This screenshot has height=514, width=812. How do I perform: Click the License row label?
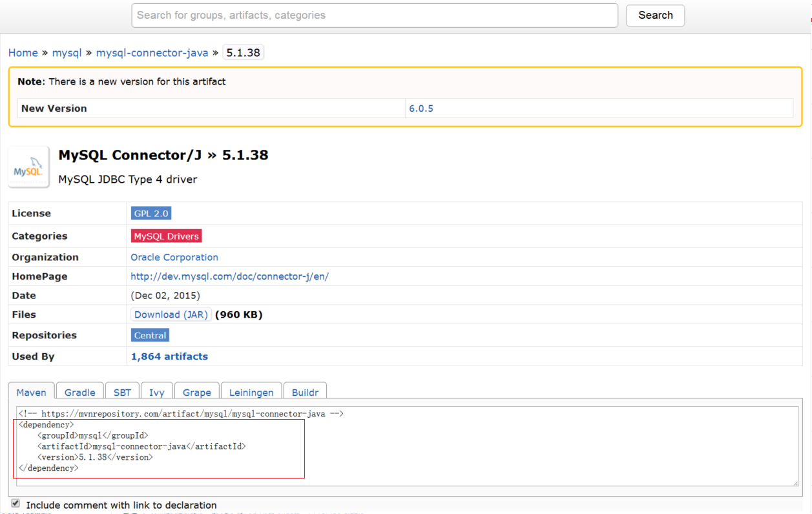[31, 213]
